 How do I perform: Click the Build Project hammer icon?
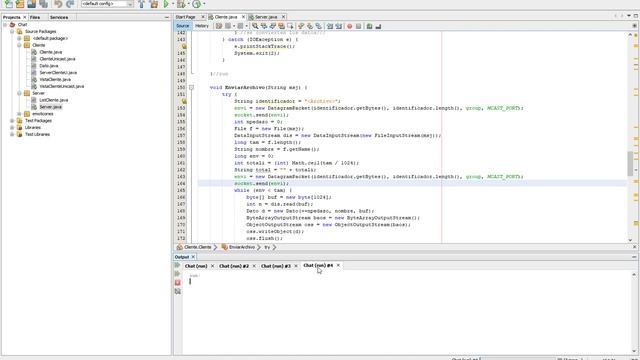(x=141, y=4)
